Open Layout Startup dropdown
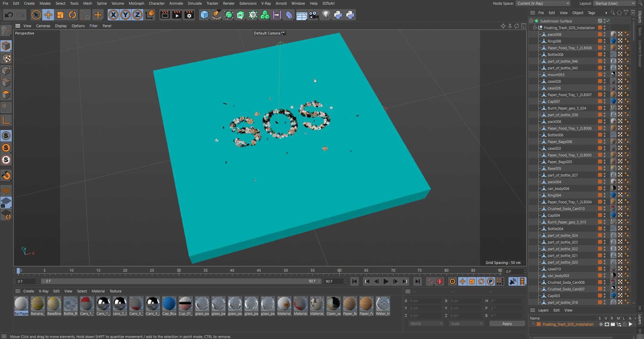This screenshot has width=644, height=339. click(x=614, y=3)
